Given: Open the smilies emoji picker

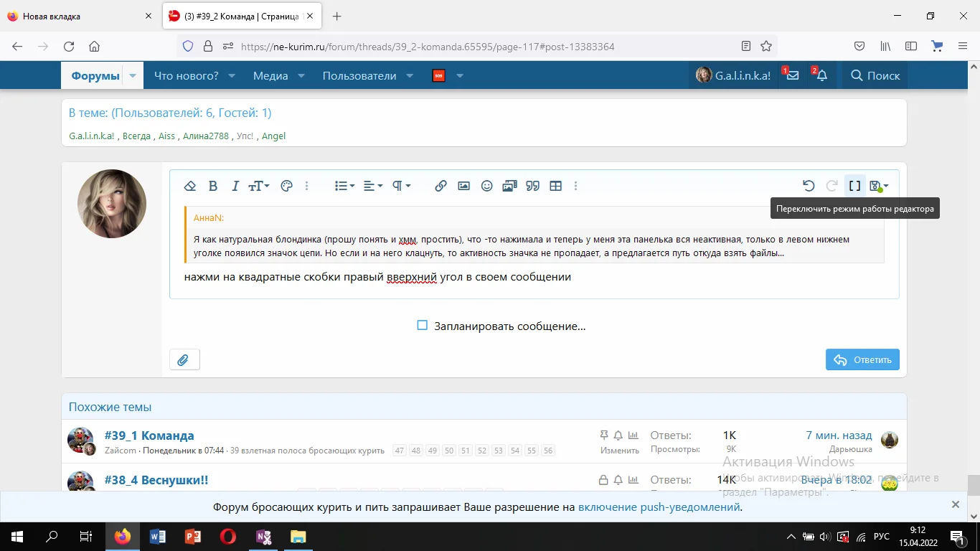Looking at the screenshot, I should (486, 186).
